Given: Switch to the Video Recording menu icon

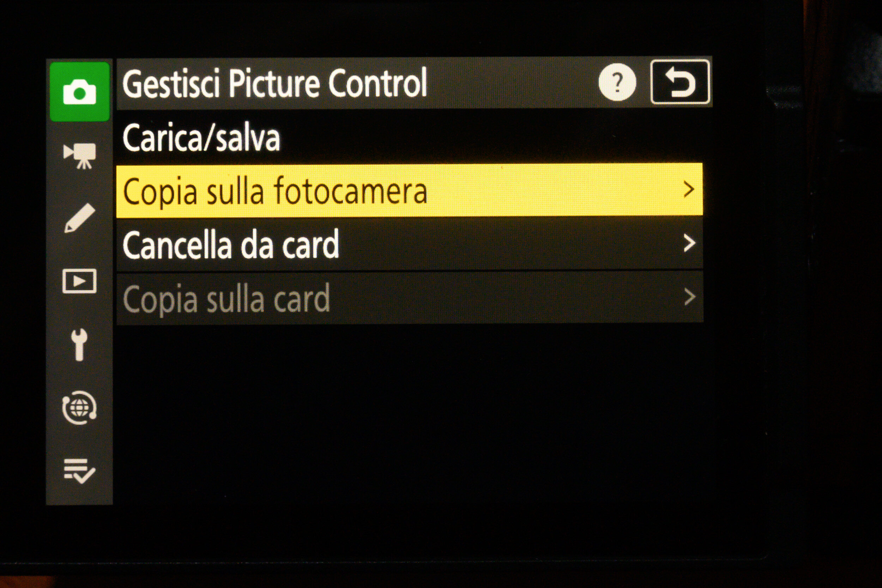Looking at the screenshot, I should coord(79,155).
